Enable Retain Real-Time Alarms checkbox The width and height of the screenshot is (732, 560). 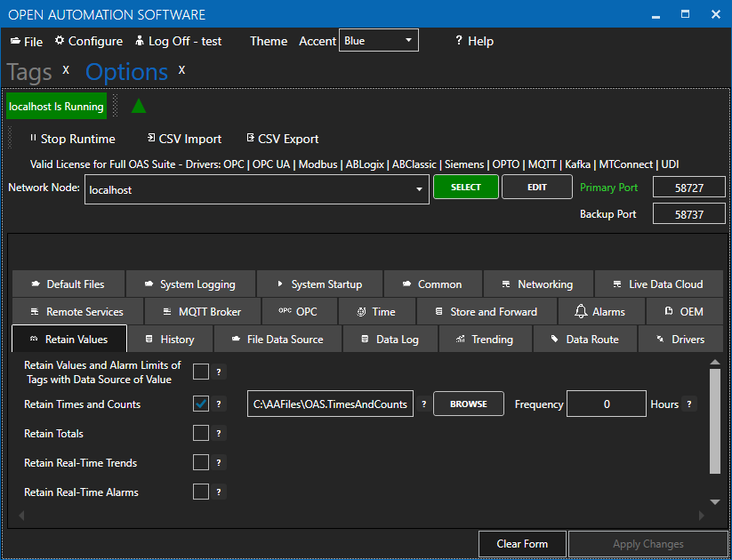(x=201, y=492)
